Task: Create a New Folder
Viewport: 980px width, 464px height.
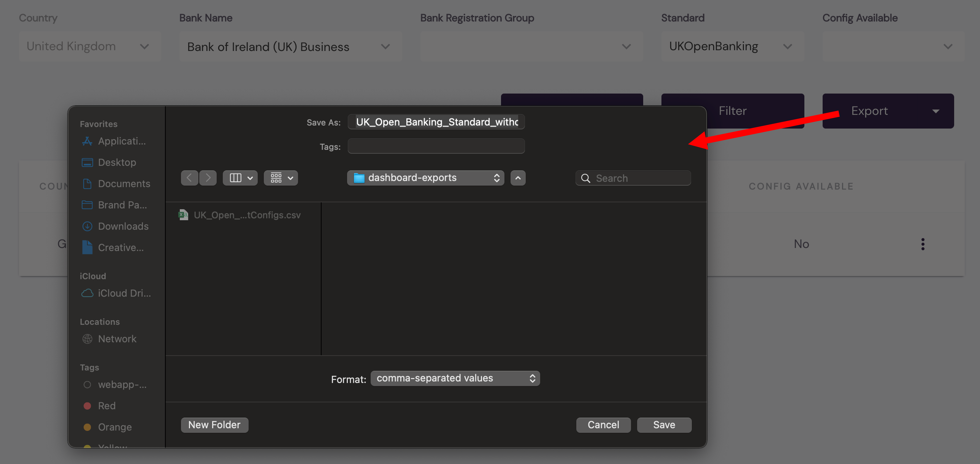Action: 214,425
